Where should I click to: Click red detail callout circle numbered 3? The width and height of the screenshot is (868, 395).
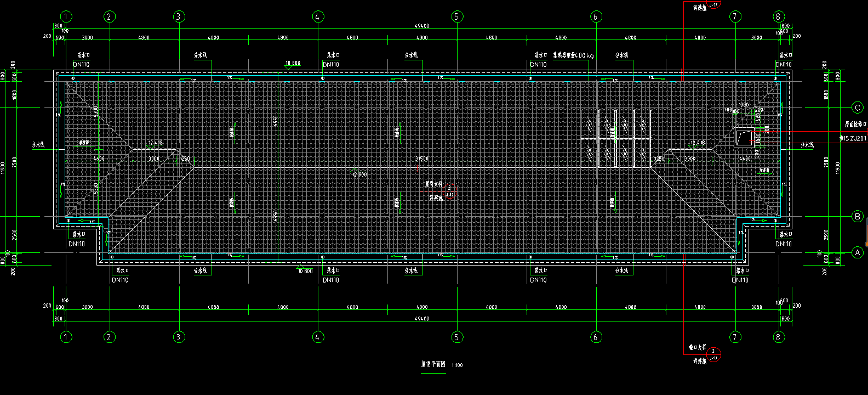click(x=713, y=354)
